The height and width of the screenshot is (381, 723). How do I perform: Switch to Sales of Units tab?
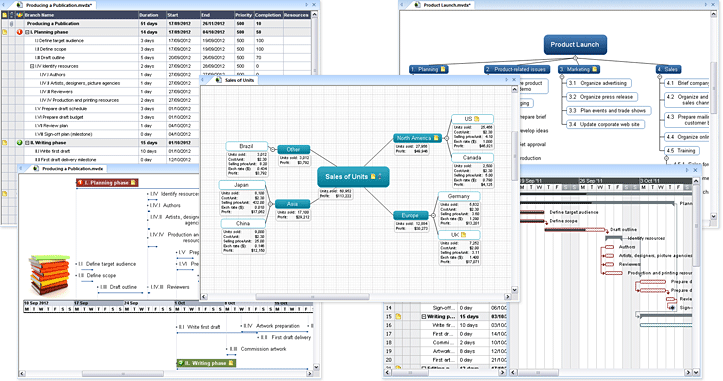235,80
